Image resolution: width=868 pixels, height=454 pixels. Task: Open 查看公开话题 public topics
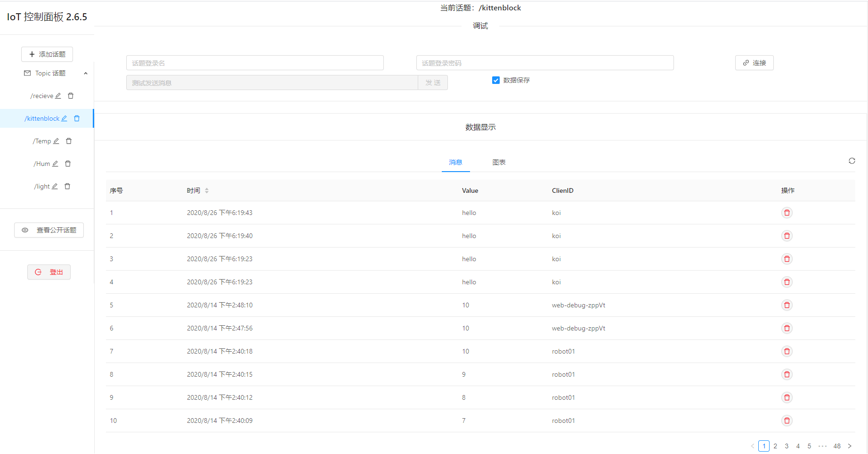click(49, 230)
